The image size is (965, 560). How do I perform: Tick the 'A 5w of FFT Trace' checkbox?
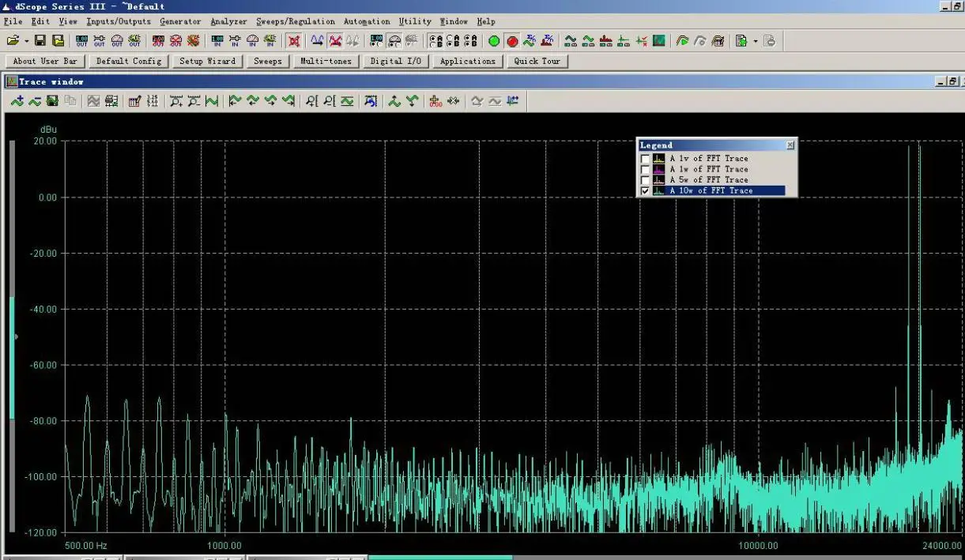point(645,180)
